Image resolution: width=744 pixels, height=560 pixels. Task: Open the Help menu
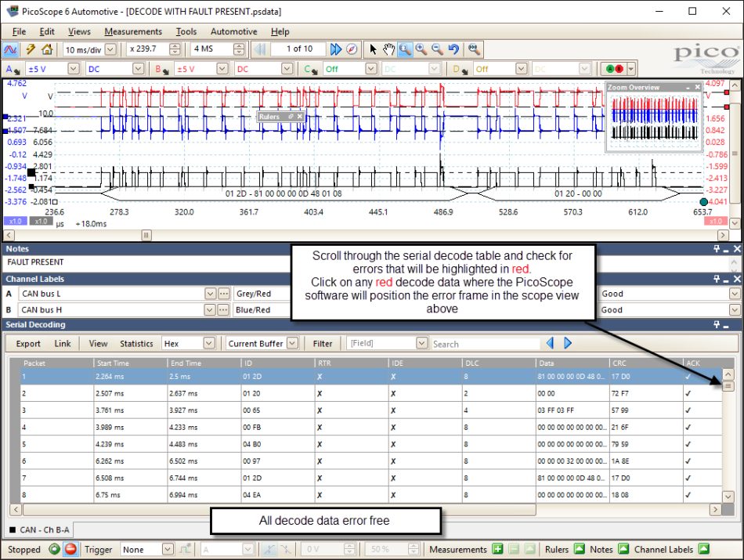(280, 32)
